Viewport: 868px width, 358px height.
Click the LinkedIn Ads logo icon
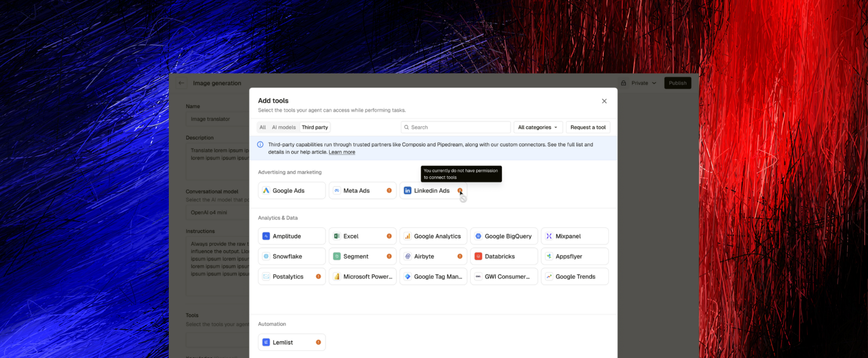[x=408, y=190]
